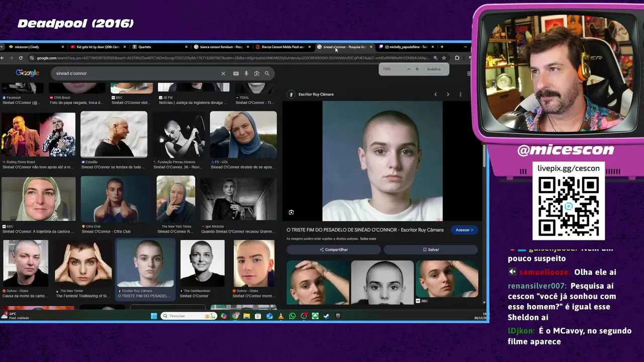Viewport: 644px width, 362px height.
Task: Open Chrome from the taskbar
Action: 235,316
